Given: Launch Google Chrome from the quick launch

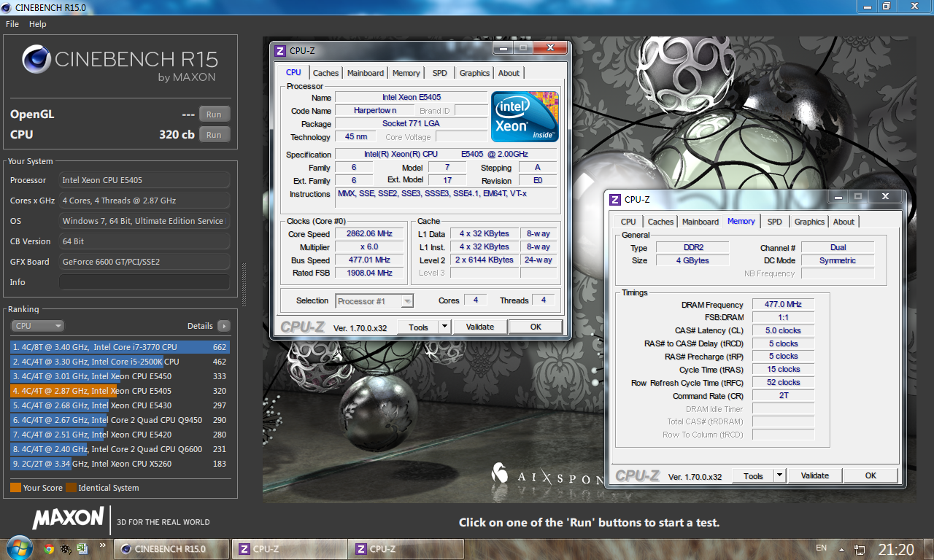Looking at the screenshot, I should pyautogui.click(x=49, y=548).
